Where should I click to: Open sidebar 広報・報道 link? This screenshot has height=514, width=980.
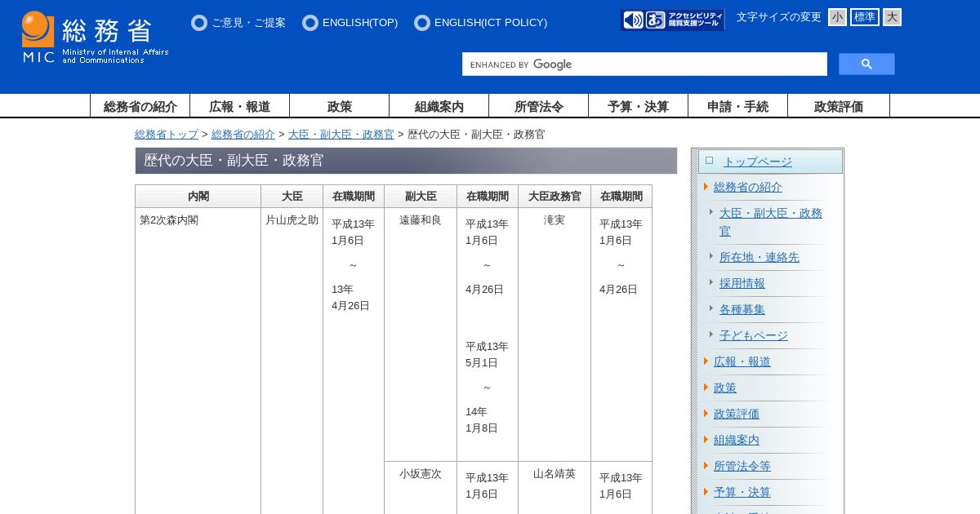click(742, 361)
